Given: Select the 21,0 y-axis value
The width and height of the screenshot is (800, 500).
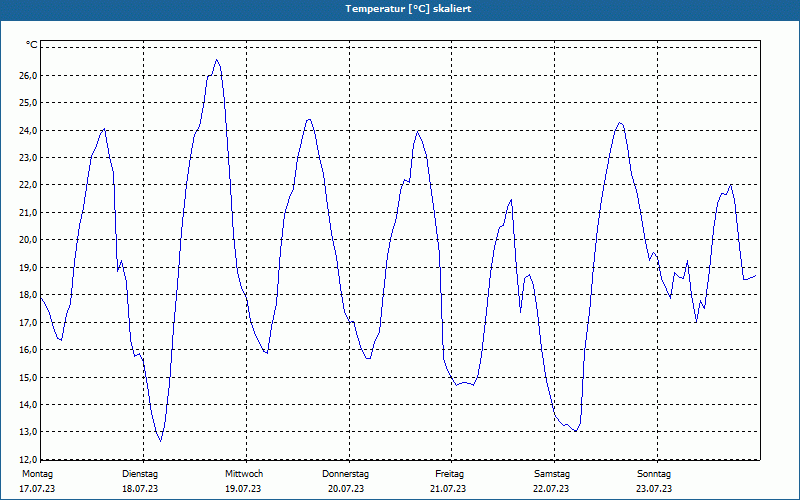Looking at the screenshot, I should [29, 213].
